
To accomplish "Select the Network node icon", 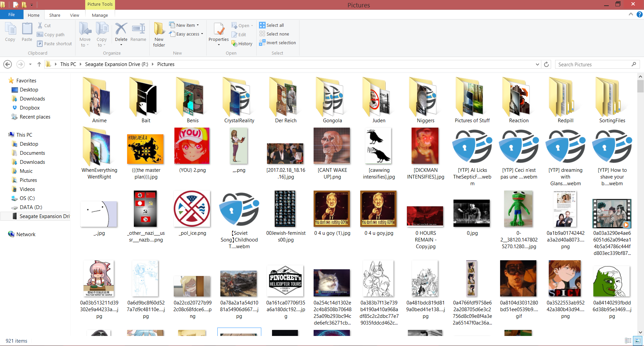I will tap(11, 234).
